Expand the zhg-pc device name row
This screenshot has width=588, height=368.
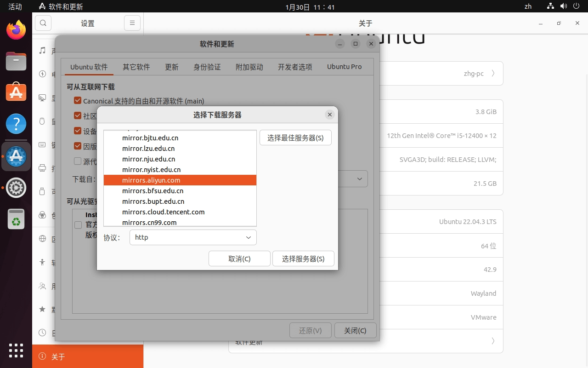(x=493, y=74)
